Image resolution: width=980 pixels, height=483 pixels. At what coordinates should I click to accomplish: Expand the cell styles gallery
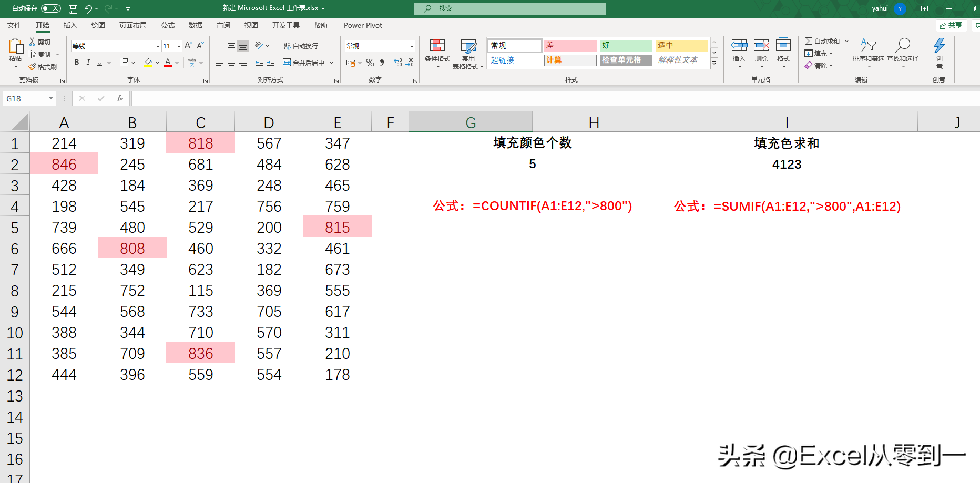(x=714, y=64)
